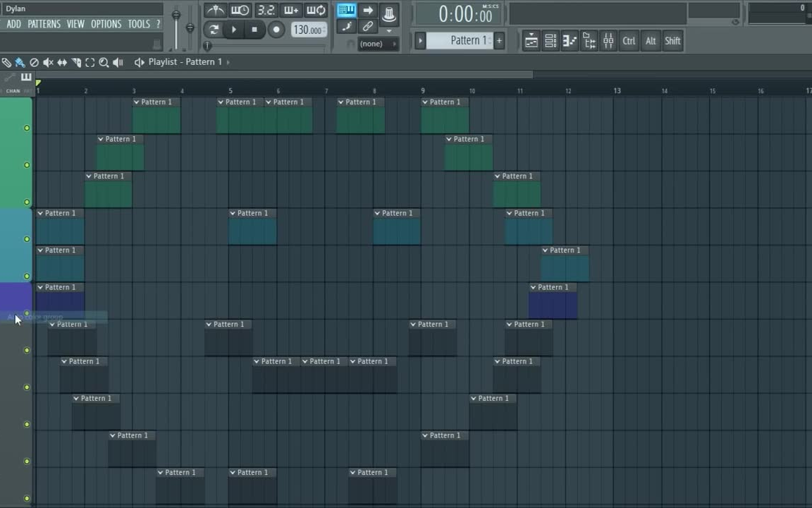Choose the Slice tool
Image resolution: width=812 pixels, height=508 pixels.
coord(76,62)
